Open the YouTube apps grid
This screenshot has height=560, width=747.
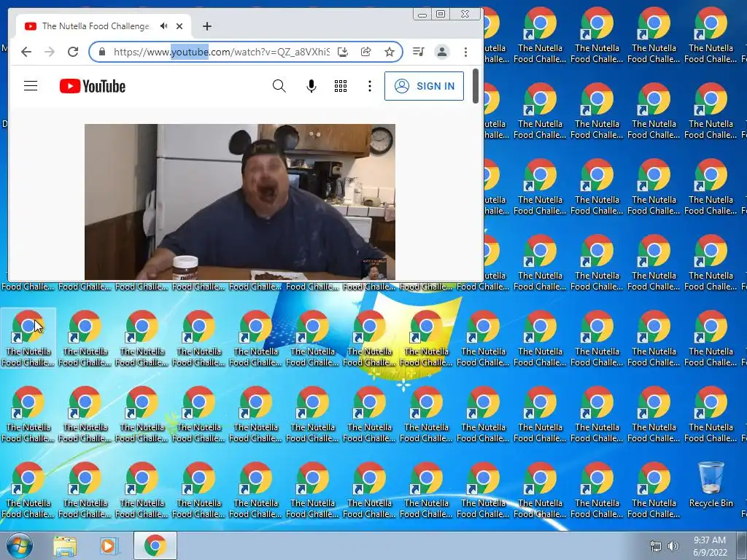pyautogui.click(x=341, y=86)
